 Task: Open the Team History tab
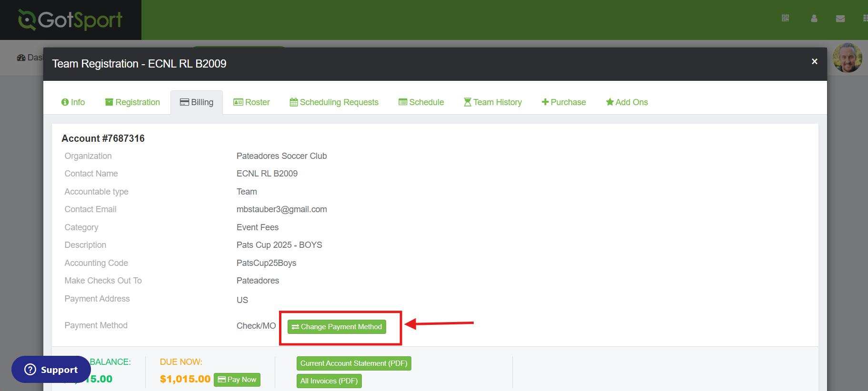pos(493,102)
